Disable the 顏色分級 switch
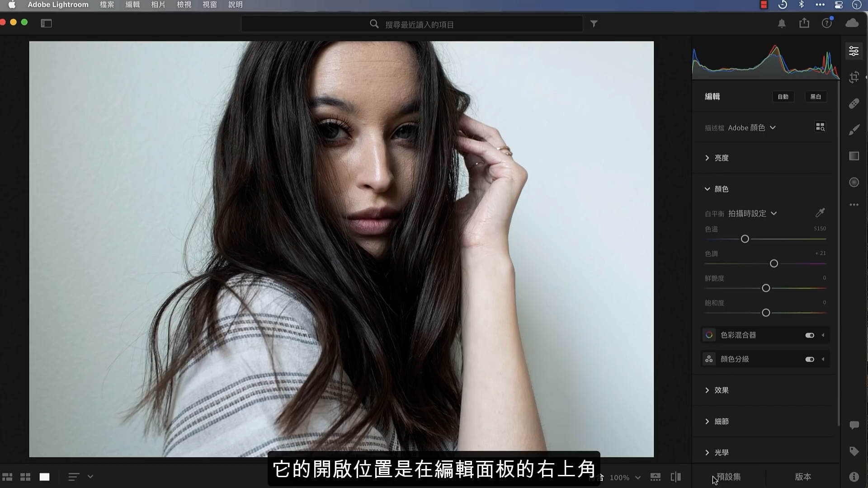 [810, 359]
